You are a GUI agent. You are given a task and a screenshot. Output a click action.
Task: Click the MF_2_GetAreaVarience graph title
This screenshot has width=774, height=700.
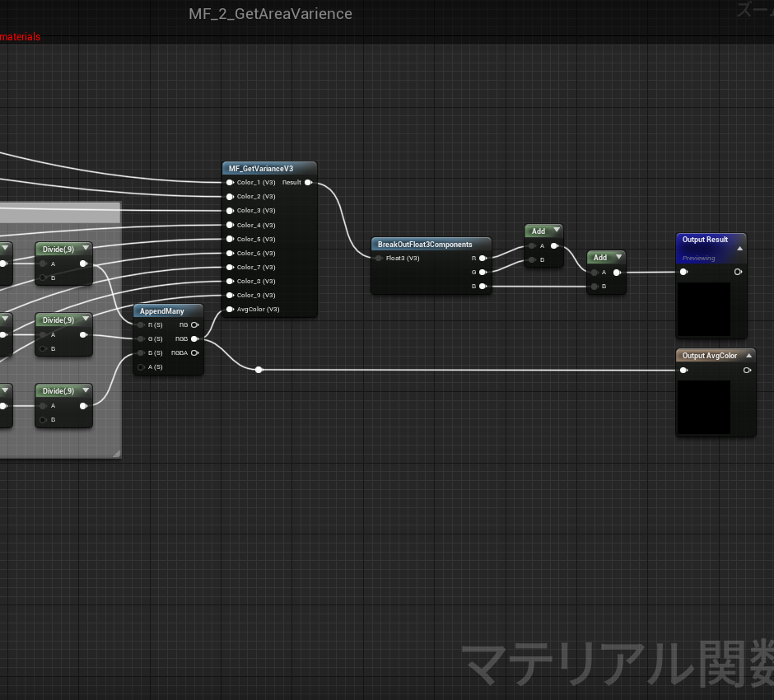pos(271,14)
